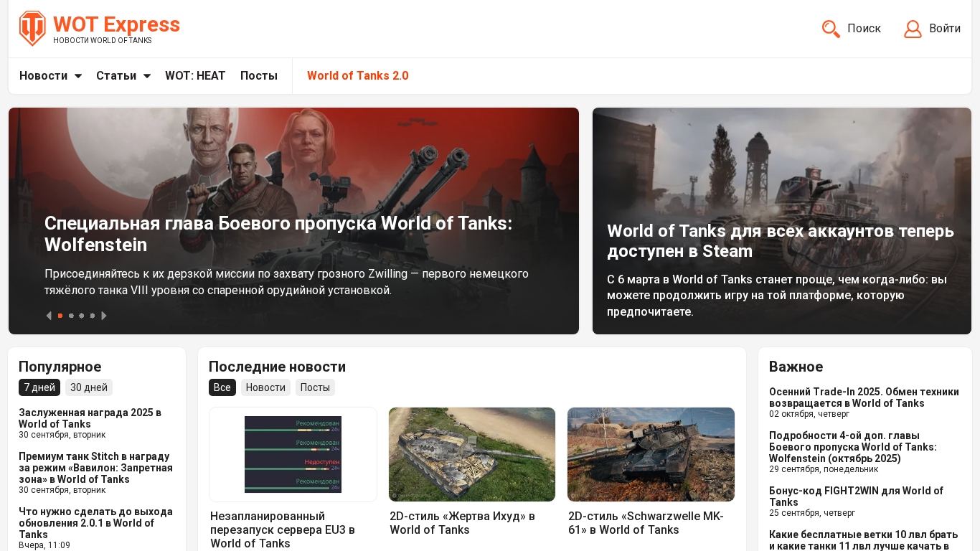
Task: Filter latest news by Все
Action: pyautogui.click(x=222, y=387)
